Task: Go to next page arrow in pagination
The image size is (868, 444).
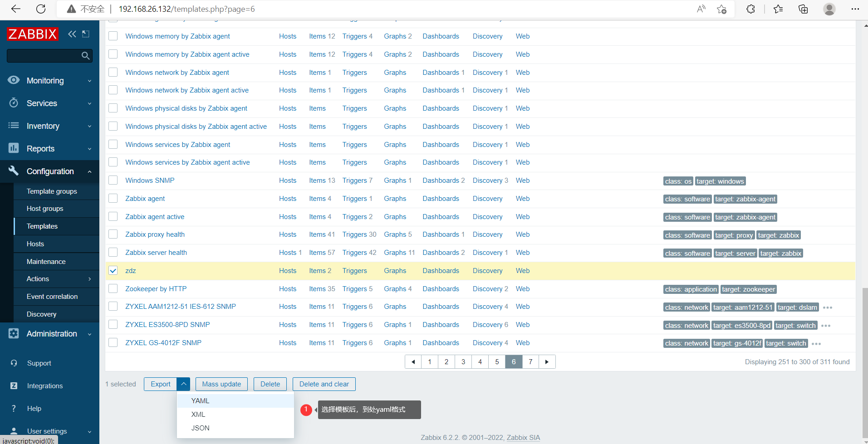Action: point(547,362)
